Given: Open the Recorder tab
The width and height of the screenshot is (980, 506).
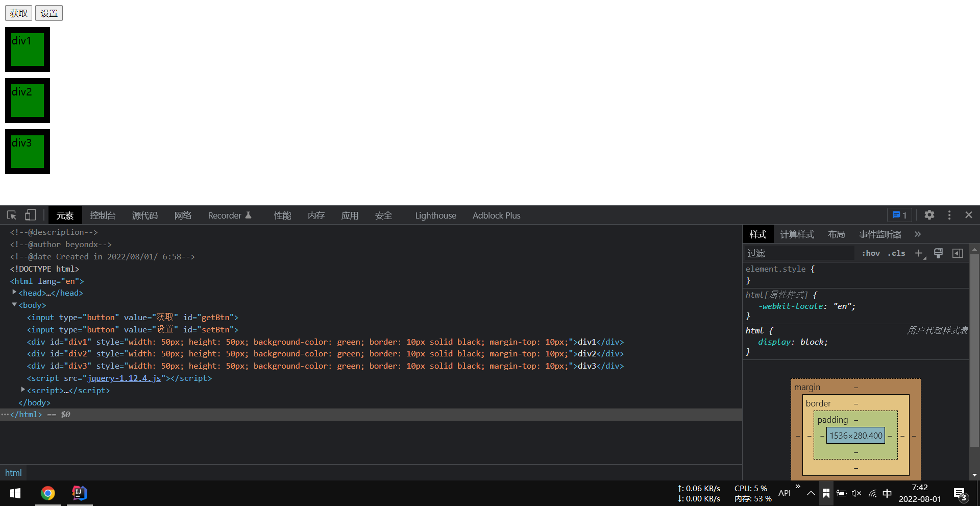Looking at the screenshot, I should tap(230, 215).
